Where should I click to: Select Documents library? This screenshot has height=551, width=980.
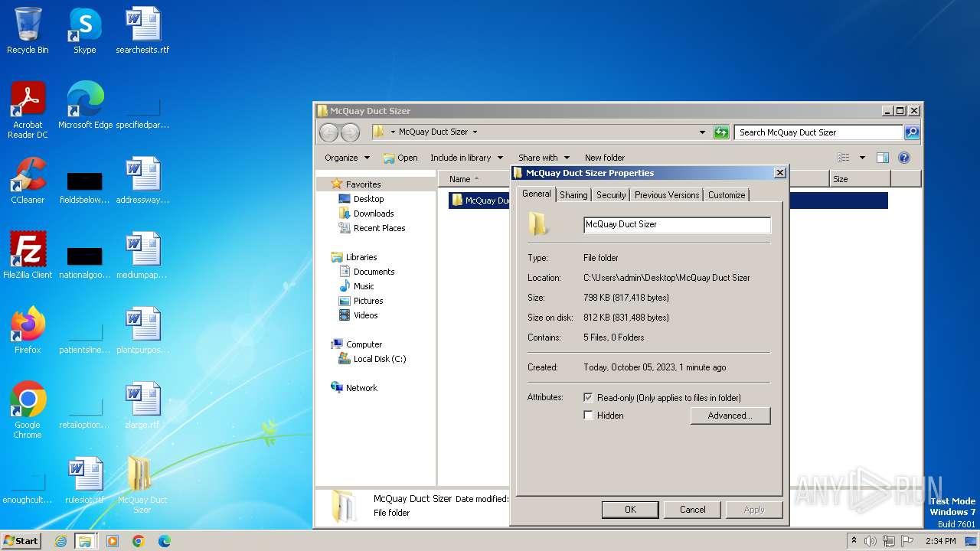(367, 272)
